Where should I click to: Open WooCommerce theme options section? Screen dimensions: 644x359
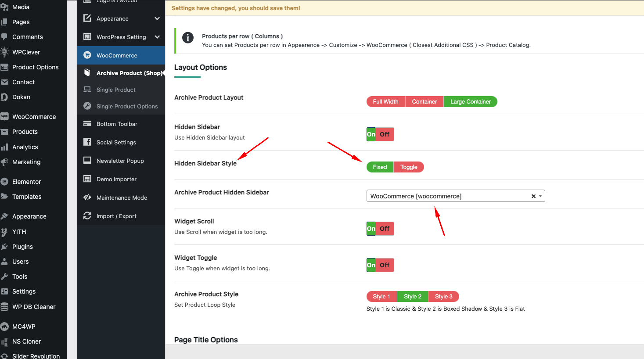pyautogui.click(x=121, y=55)
